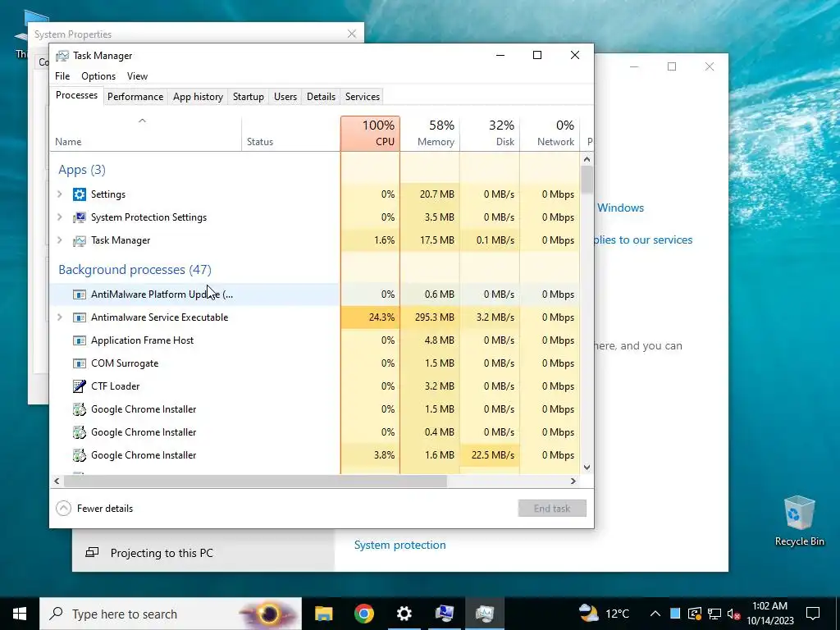Image resolution: width=840 pixels, height=630 pixels.
Task: Click the Task Manager title bar icon
Action: tap(62, 56)
